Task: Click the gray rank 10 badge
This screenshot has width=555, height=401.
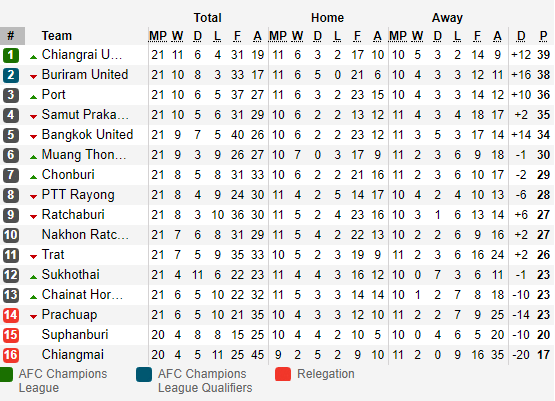Action: [11, 235]
